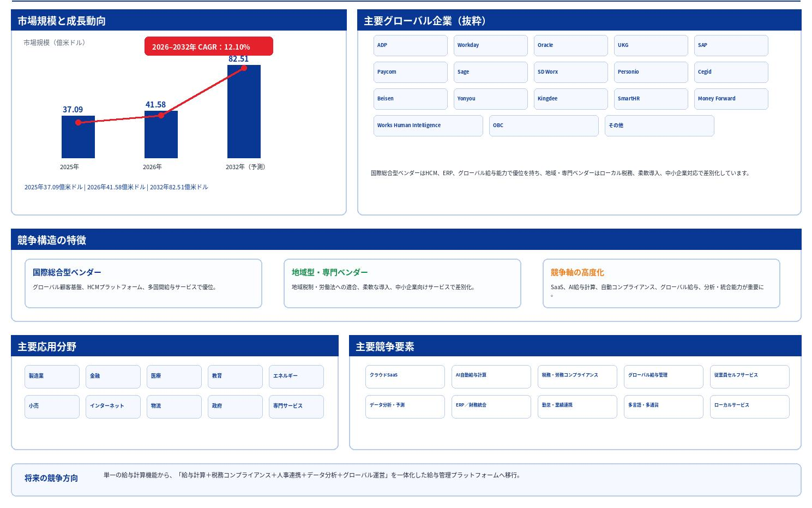The image size is (812, 508).
Task: Click the 多言語・多通貨 factor tag
Action: click(664, 407)
